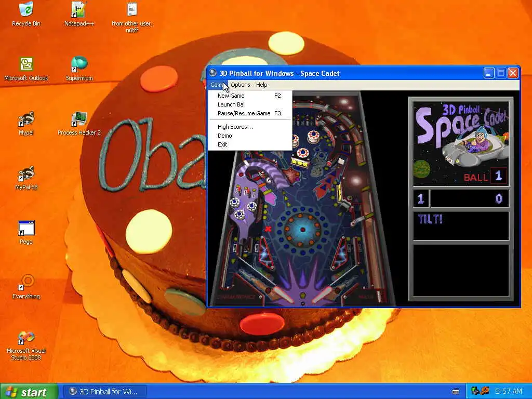Image resolution: width=532 pixels, height=399 pixels.
Task: Open the Help menu
Action: coord(262,85)
